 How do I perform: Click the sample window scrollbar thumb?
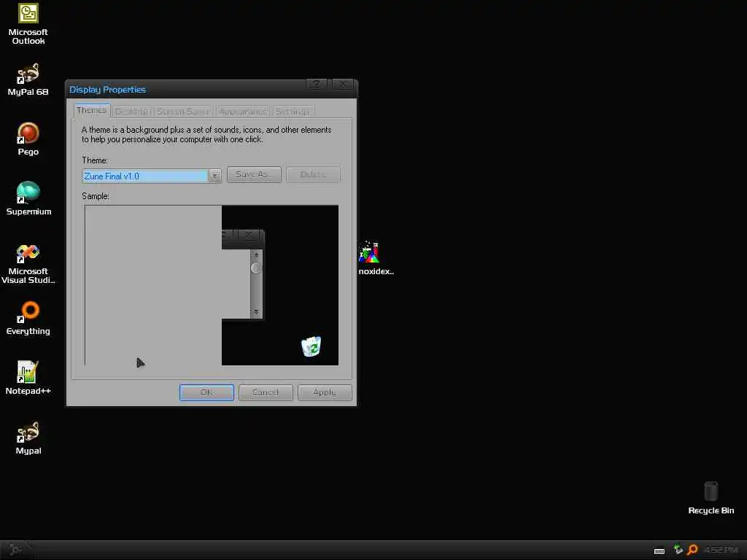(x=256, y=268)
